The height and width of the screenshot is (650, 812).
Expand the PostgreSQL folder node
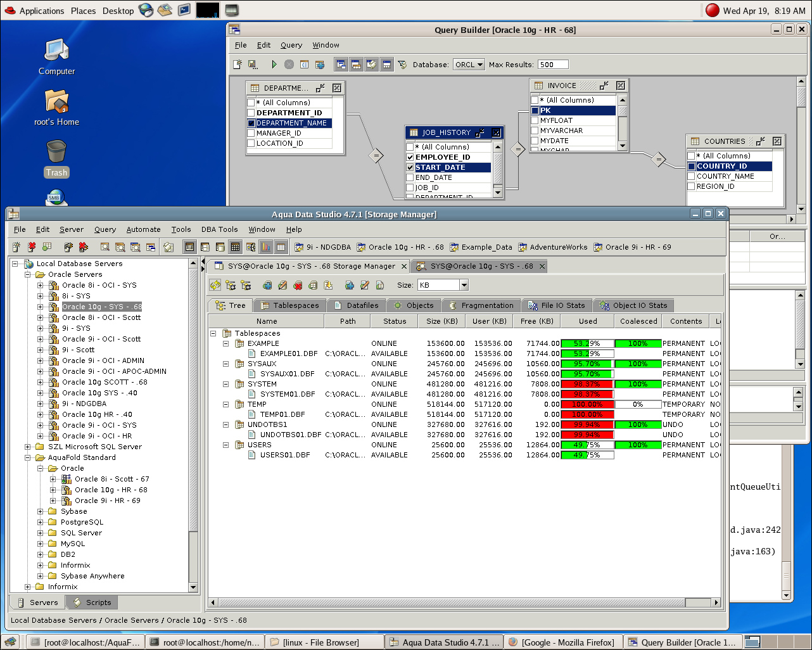coord(41,522)
